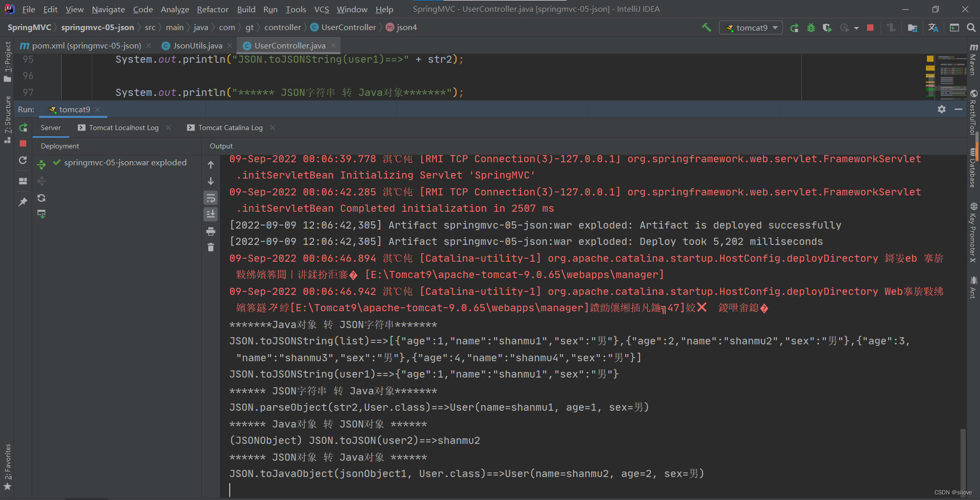Close the JsonUtils.java editor tab
Image resolution: width=980 pixels, height=500 pixels.
coord(230,45)
